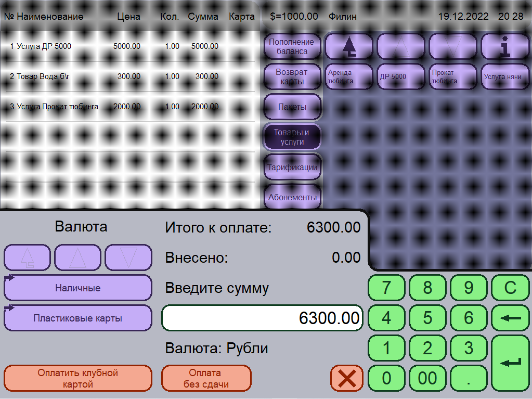Tap the 6 key on the keypad
532x399 pixels.
click(x=469, y=318)
